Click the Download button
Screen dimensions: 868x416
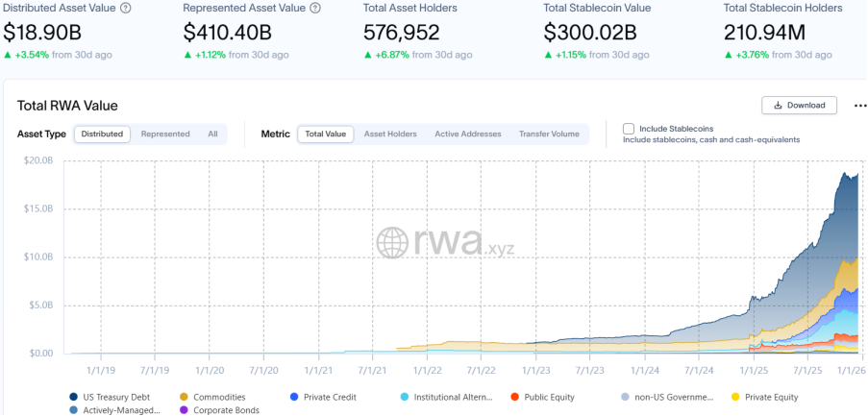(x=799, y=106)
